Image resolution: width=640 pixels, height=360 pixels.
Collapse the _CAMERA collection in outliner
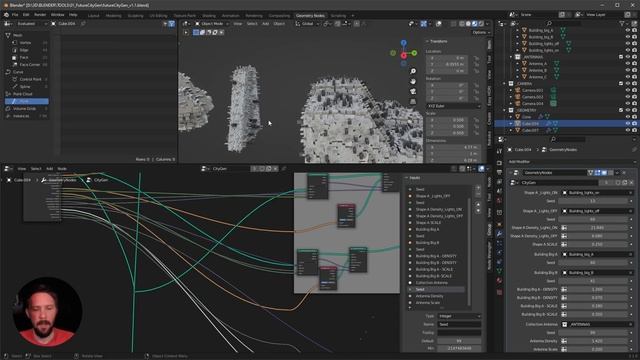(504, 83)
